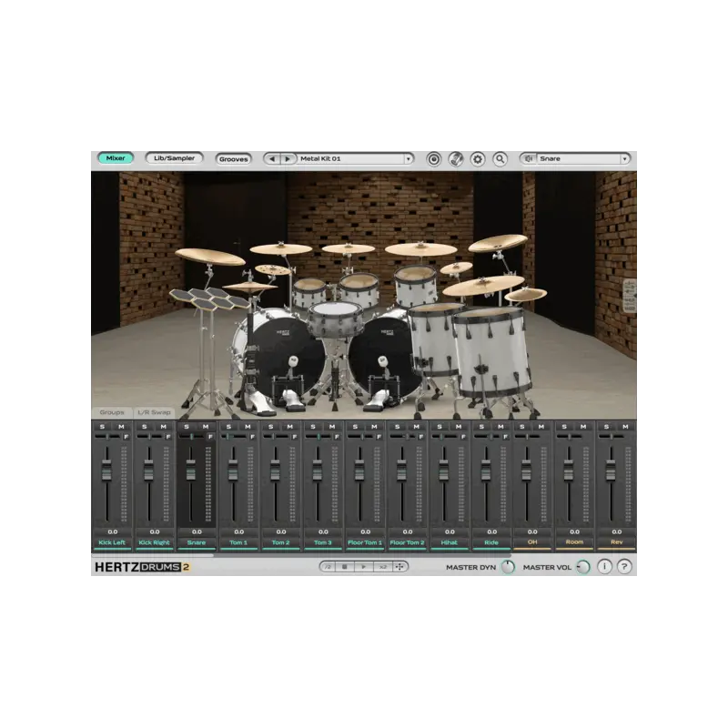Set double-time with the x2 button
Image resolution: width=728 pixels, height=728 pixels.
tap(383, 566)
